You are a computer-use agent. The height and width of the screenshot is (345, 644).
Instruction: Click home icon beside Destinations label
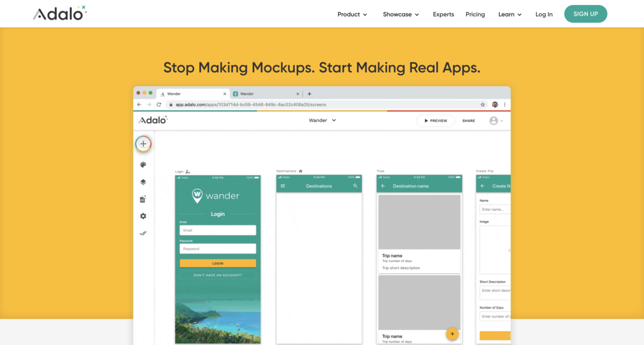point(300,171)
